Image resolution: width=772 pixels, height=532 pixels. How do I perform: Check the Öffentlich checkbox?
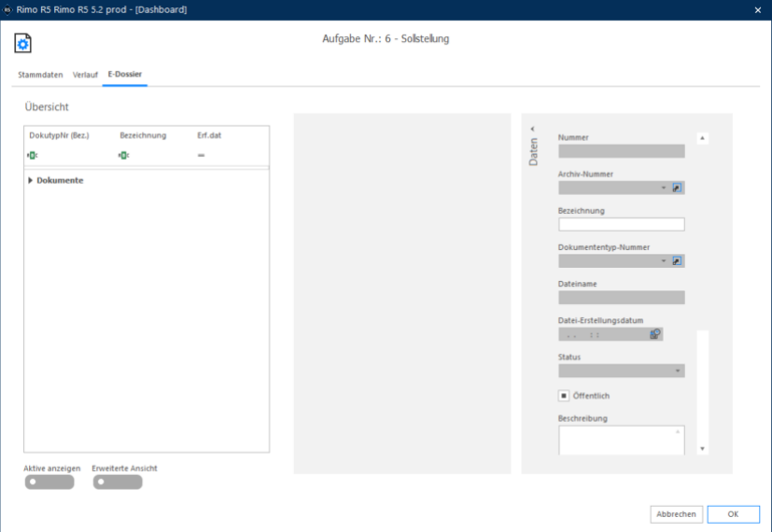[x=564, y=396]
